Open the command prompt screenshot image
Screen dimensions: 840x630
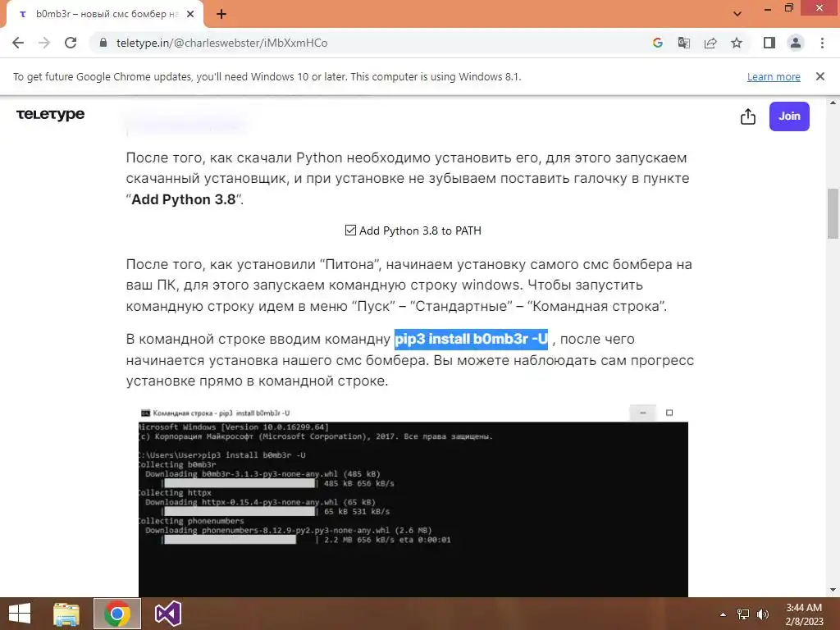click(x=413, y=501)
